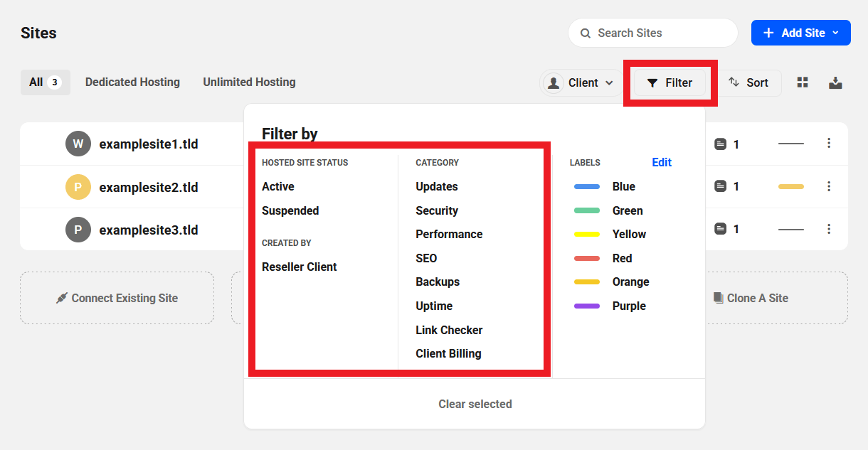This screenshot has width=868, height=450.
Task: Select the Updates category filter
Action: tap(437, 186)
